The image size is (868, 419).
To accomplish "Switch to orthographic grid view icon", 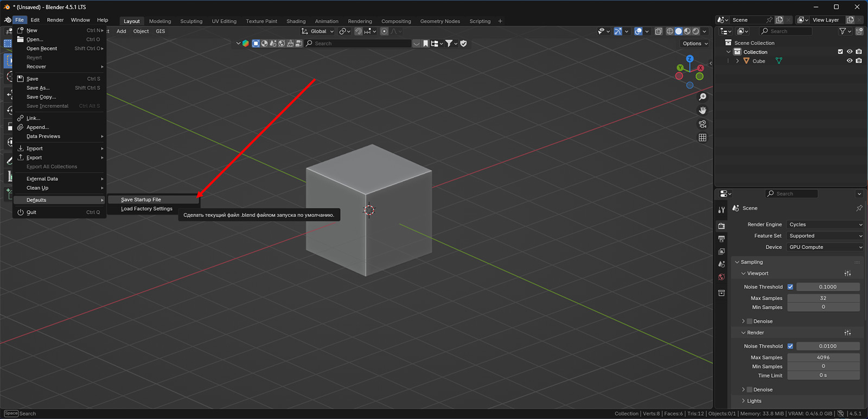I will coord(703,137).
